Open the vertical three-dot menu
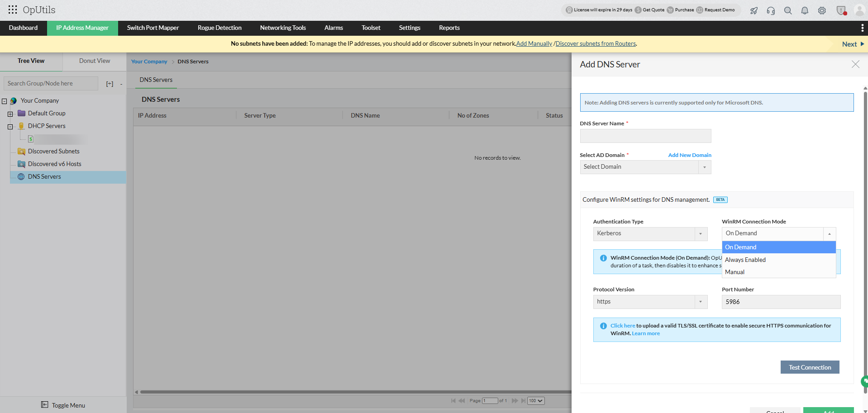This screenshot has height=413, width=868. pyautogui.click(x=862, y=28)
